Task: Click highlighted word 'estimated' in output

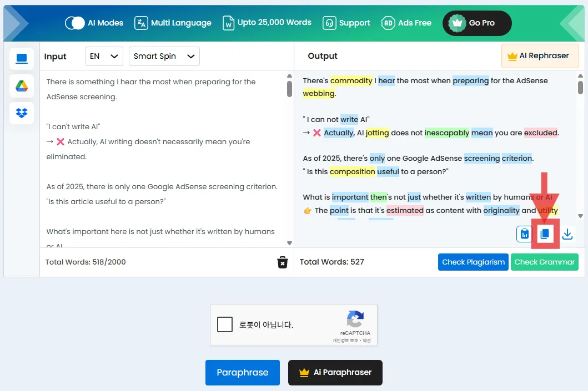Action: 405,211
